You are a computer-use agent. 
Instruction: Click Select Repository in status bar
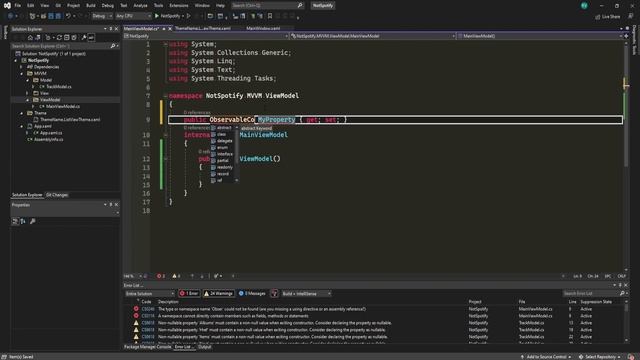600,357
